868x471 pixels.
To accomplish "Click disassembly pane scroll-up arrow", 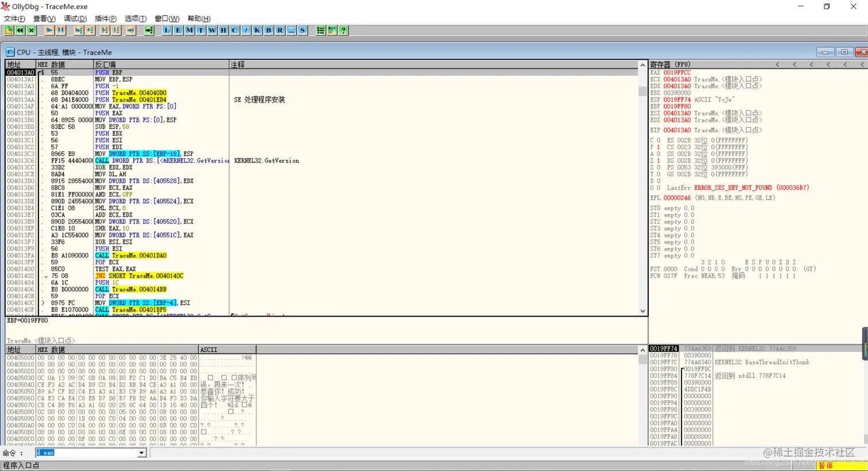I will [642, 65].
